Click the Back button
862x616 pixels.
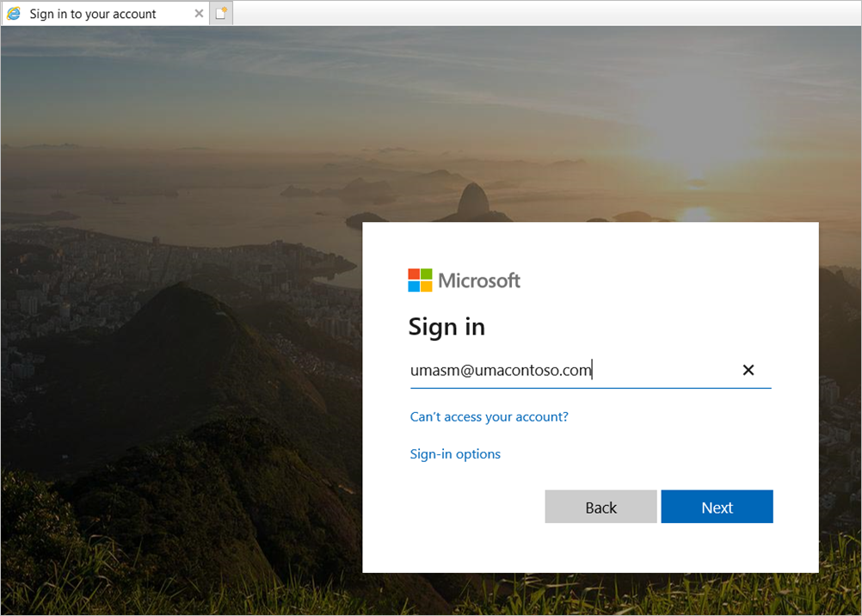pos(600,507)
